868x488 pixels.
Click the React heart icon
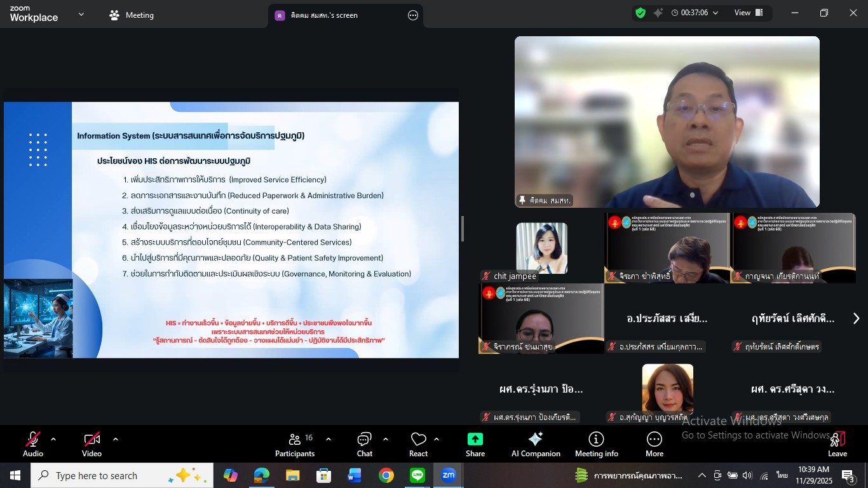coord(418,445)
